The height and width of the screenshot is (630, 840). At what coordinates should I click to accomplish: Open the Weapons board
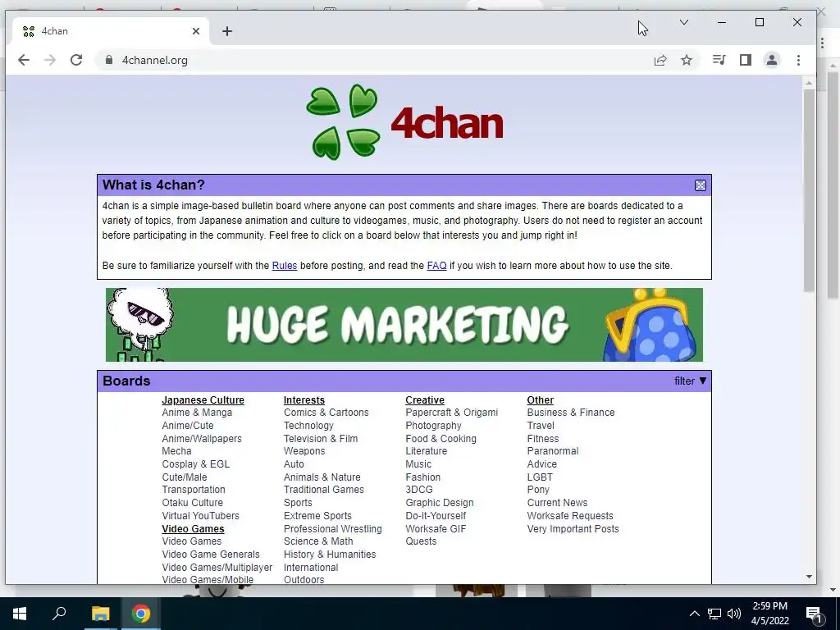pos(304,451)
